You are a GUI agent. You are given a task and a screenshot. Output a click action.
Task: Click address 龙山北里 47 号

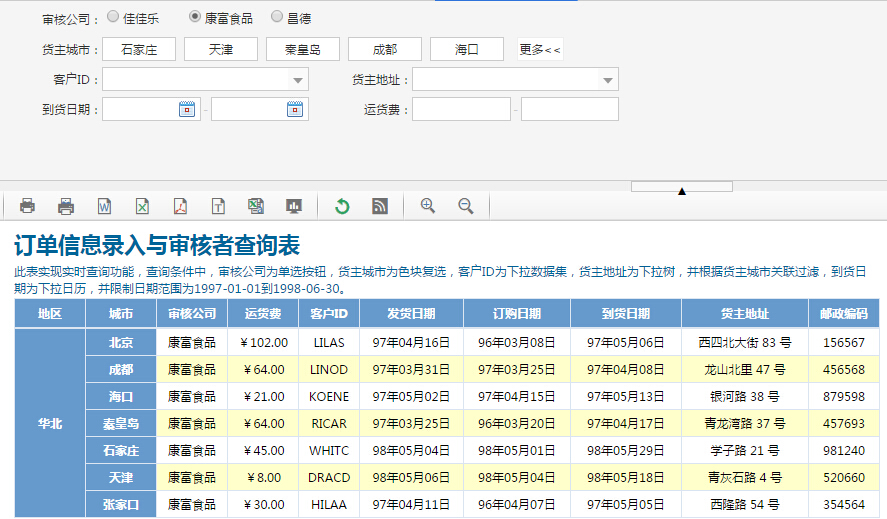click(745, 370)
